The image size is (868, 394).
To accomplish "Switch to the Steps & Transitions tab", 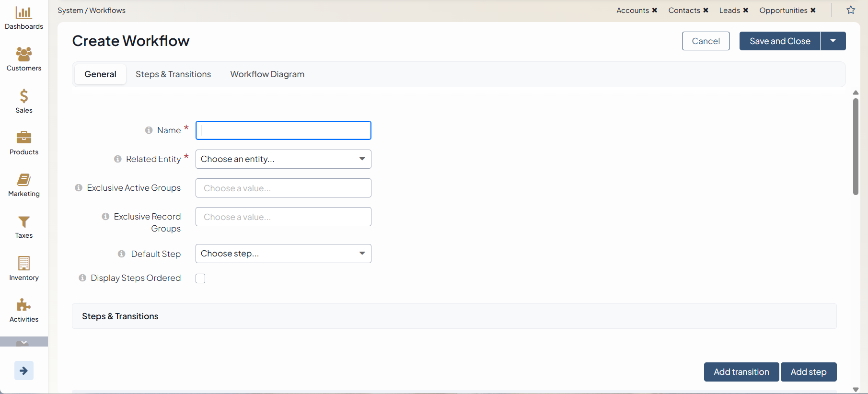I will pyautogui.click(x=173, y=74).
